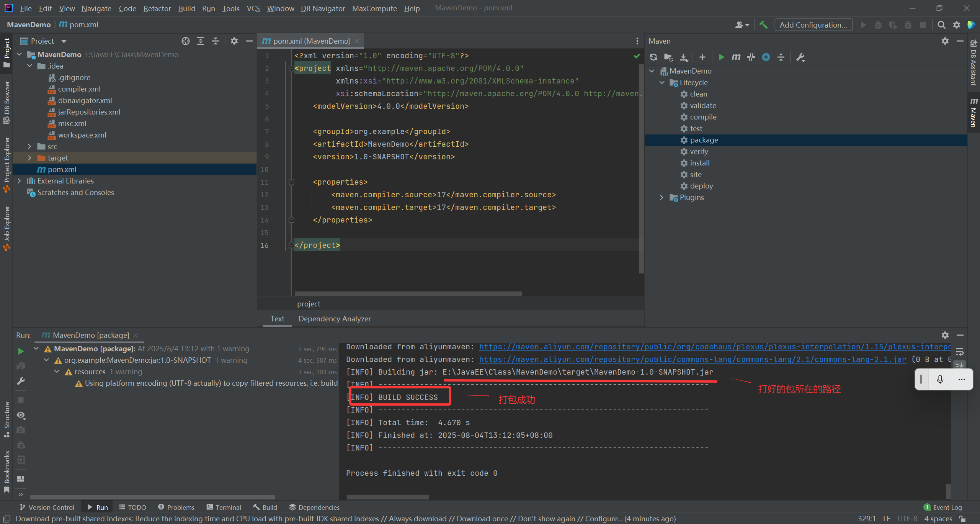
Task: Open the Event Log
Action: (x=942, y=507)
